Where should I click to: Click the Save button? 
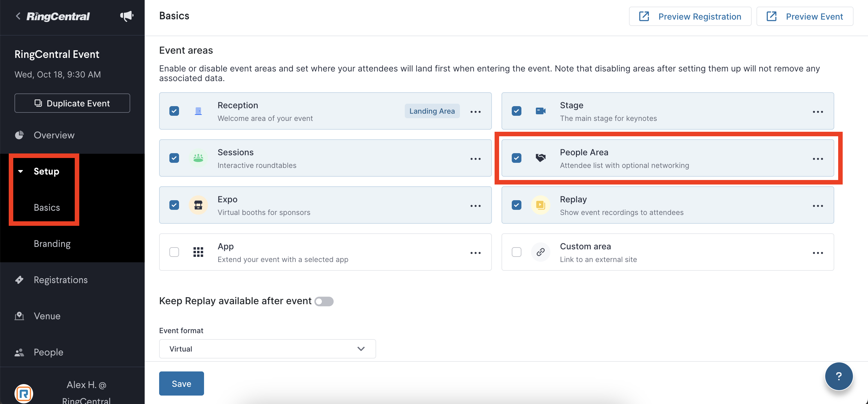181,383
